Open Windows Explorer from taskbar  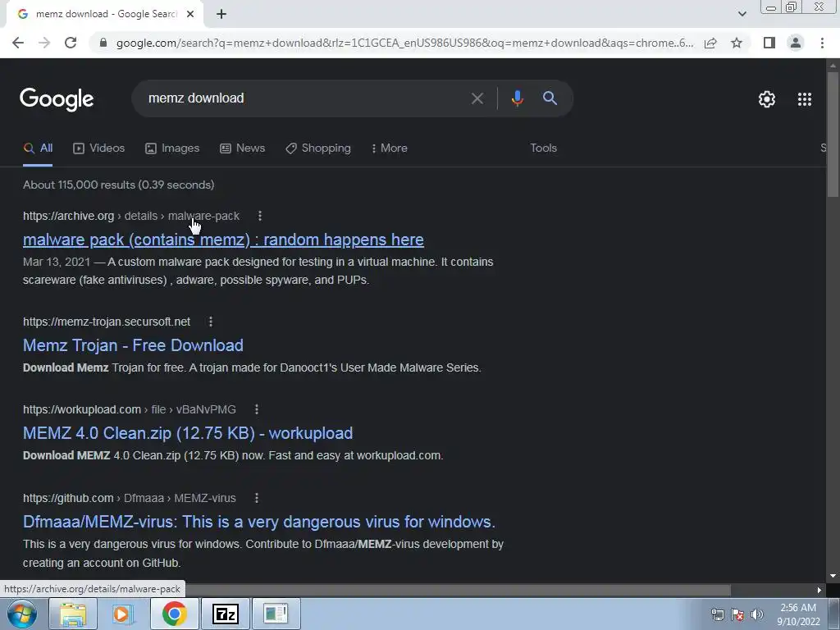73,614
